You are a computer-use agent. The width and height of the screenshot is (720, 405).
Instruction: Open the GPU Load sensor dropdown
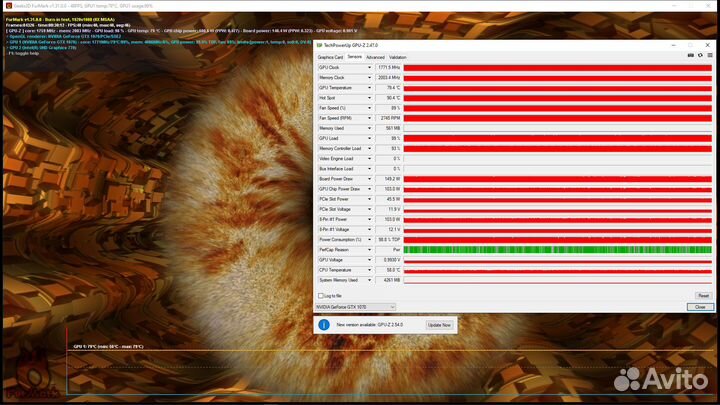coord(369,138)
